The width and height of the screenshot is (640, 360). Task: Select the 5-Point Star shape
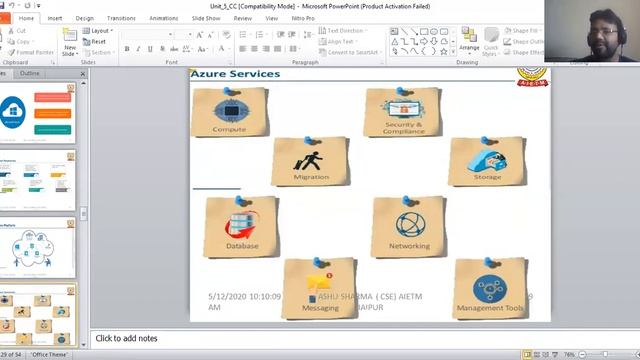coord(444,51)
